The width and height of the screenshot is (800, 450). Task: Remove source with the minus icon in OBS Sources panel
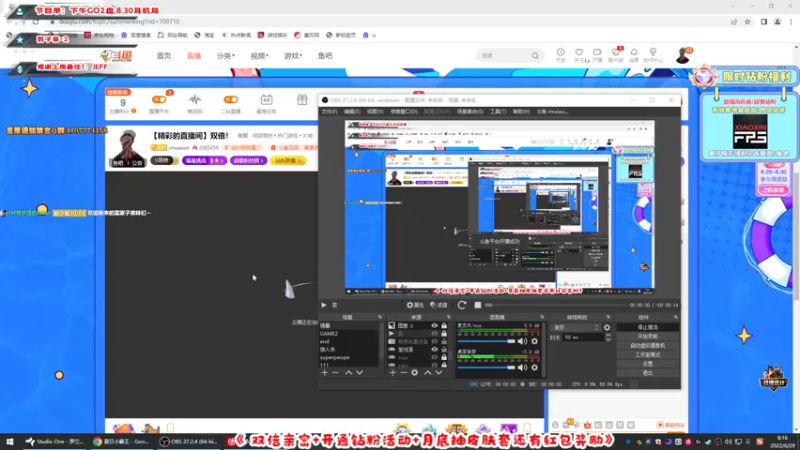click(x=403, y=373)
